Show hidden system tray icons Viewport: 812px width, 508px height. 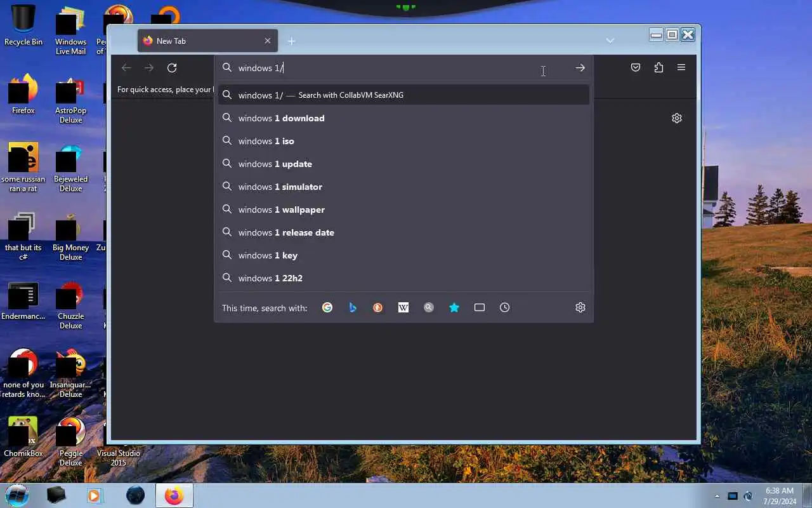[717, 496]
